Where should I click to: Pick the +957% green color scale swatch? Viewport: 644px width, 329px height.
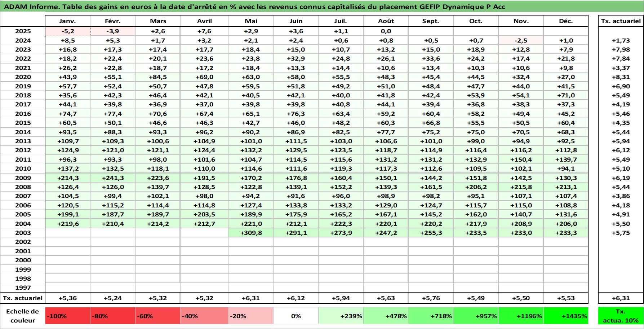[476, 316]
